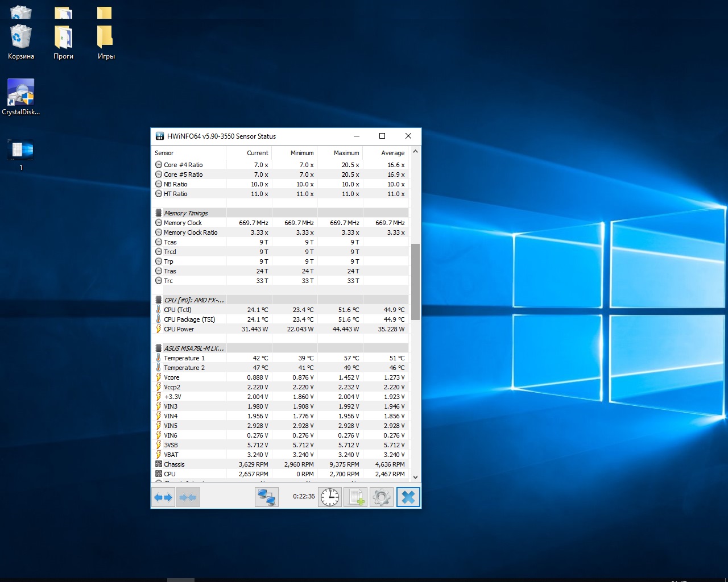
Task: Select the Core #5 Ratio sensor label
Action: pos(183,174)
